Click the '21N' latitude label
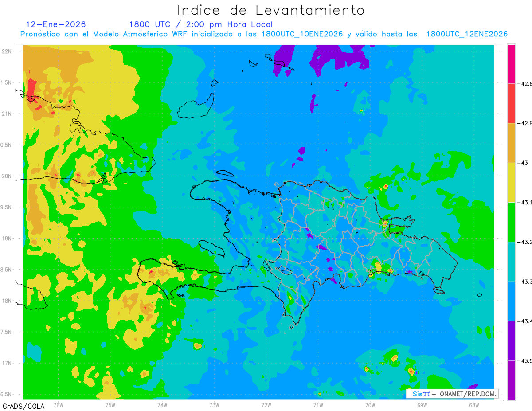The width and height of the screenshot is (532, 411). [8, 114]
